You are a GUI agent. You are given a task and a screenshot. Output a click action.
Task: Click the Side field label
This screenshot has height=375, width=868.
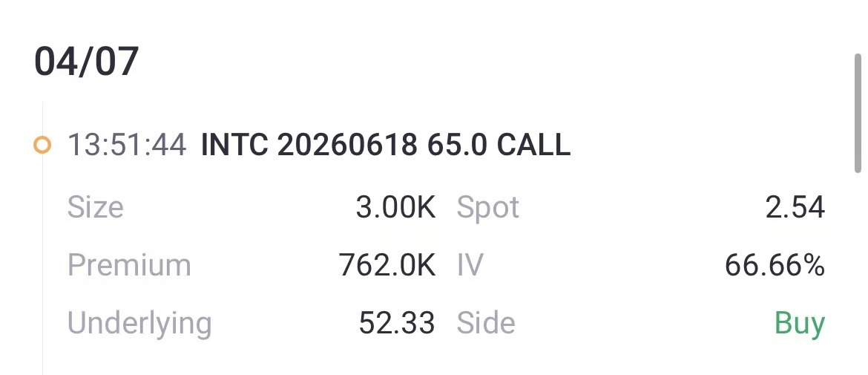coord(486,323)
